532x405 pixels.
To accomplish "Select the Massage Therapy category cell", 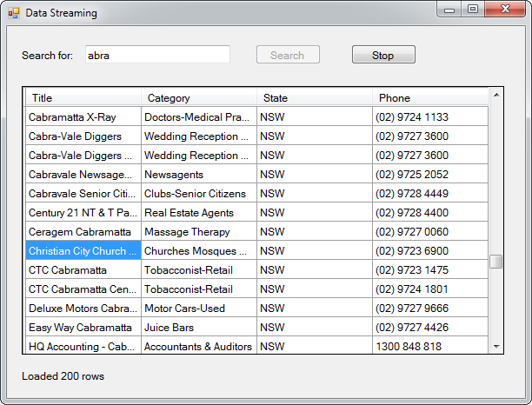I will tap(199, 232).
